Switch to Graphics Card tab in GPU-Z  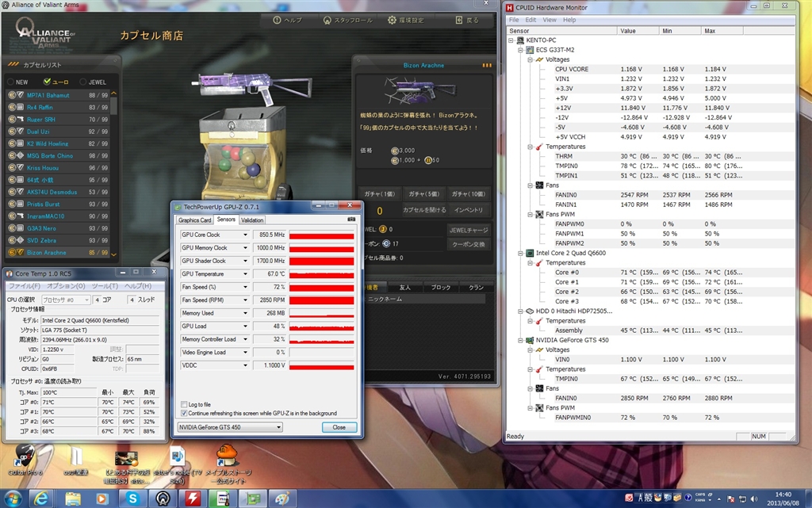coord(195,220)
